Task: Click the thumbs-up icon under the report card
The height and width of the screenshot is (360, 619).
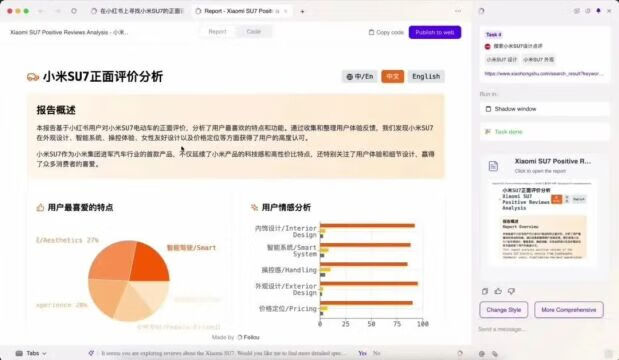Action: 498,291
